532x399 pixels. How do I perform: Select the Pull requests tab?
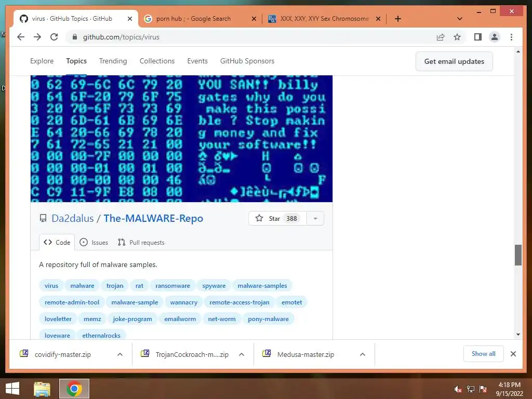[141, 242]
